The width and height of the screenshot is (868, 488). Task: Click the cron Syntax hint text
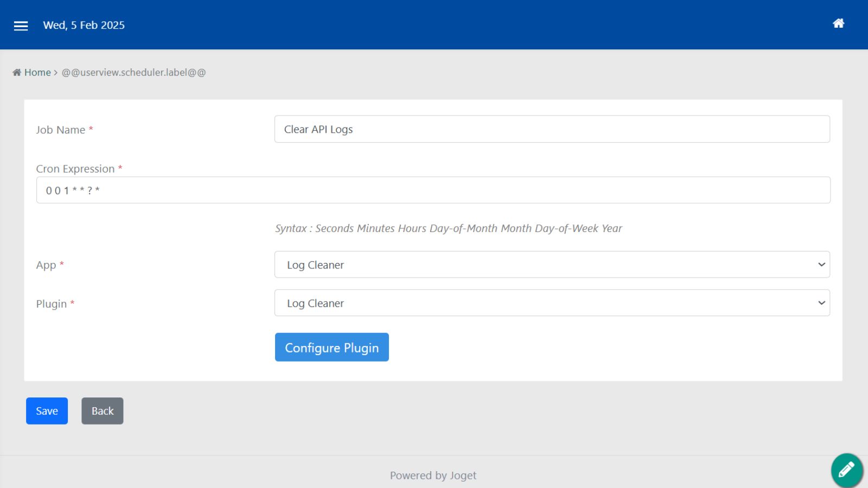coord(448,228)
